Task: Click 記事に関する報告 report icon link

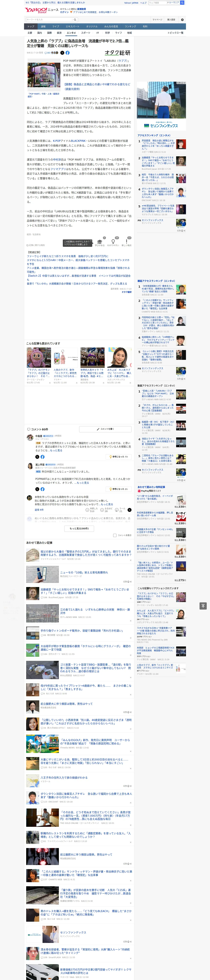Action: tap(36, 245)
